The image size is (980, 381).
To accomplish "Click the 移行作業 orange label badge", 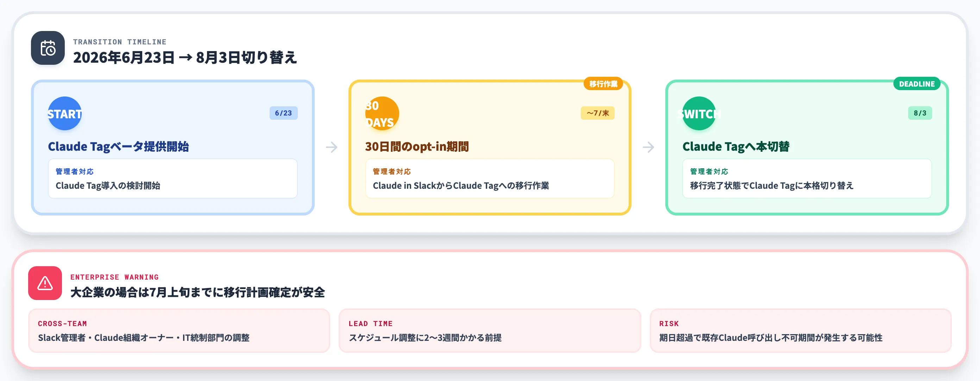I will click(603, 84).
